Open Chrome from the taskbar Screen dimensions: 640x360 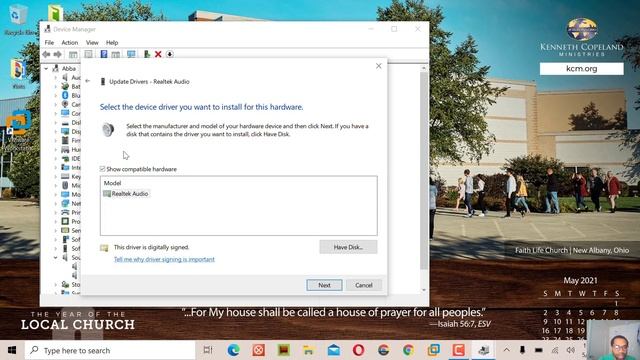(409, 350)
